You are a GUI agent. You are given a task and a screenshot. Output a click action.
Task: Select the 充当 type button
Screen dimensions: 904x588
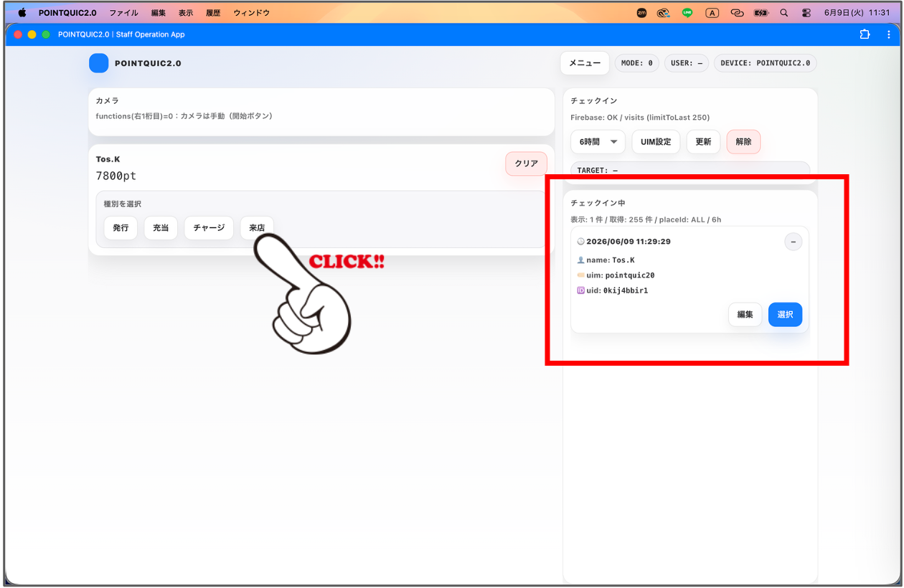[x=161, y=228]
